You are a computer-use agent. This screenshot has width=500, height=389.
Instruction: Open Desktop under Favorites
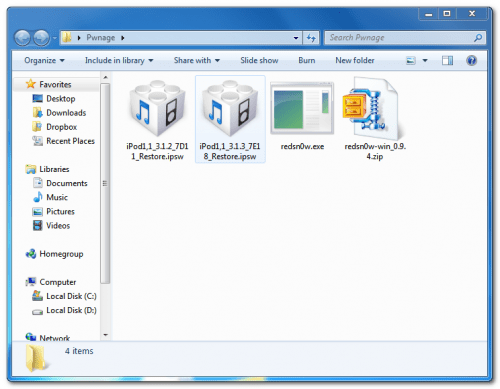pos(61,99)
